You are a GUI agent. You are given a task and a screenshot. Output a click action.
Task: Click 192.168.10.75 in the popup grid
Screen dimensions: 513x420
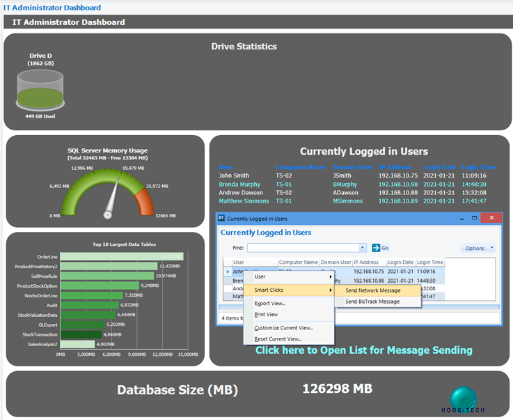pos(368,272)
